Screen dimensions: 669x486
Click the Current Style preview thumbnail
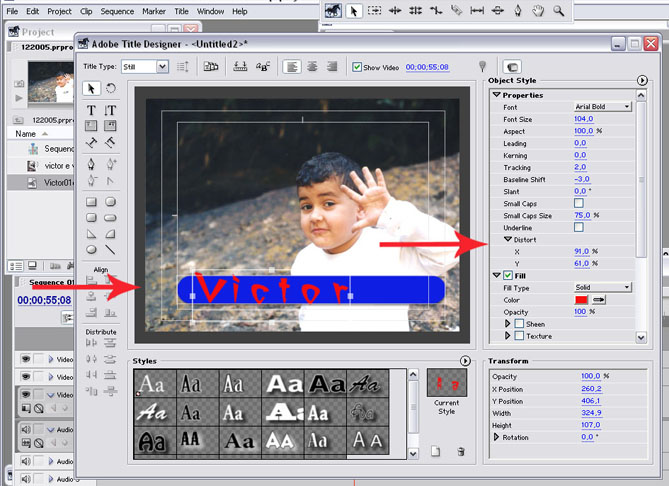(x=446, y=382)
